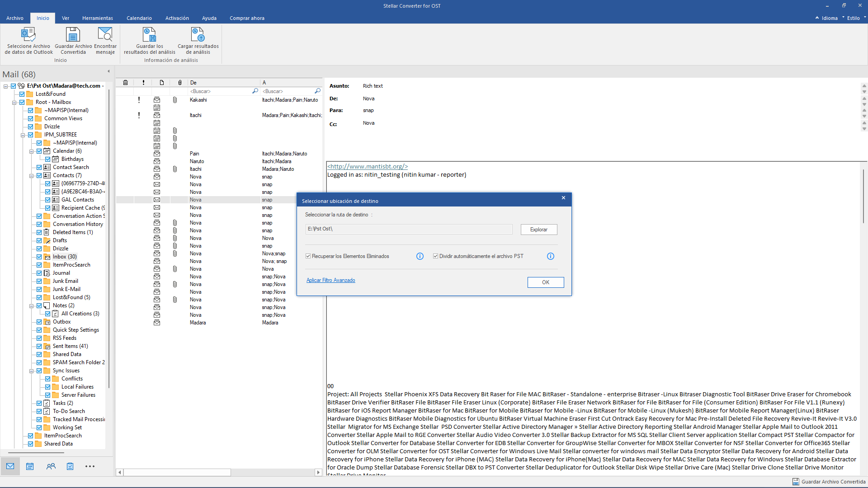Viewport: 868px width, 488px height.
Task: Click Guardar los resultados del análisis icon
Action: 149,35
